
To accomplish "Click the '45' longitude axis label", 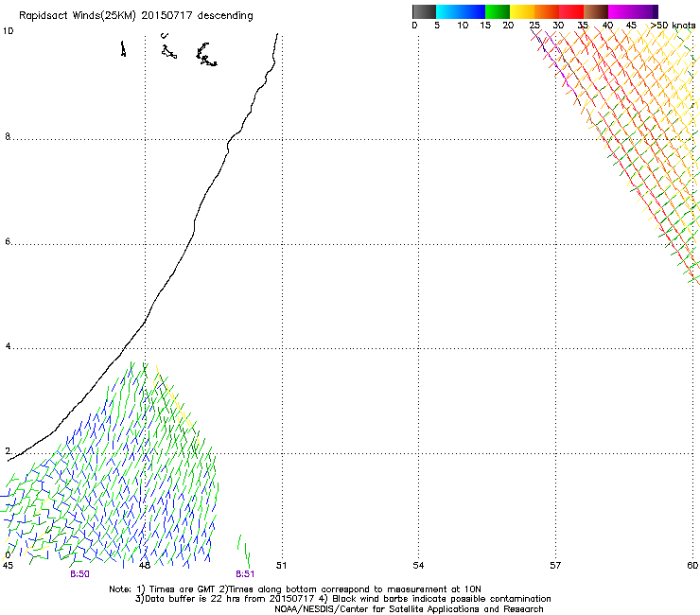I will click(x=8, y=566).
